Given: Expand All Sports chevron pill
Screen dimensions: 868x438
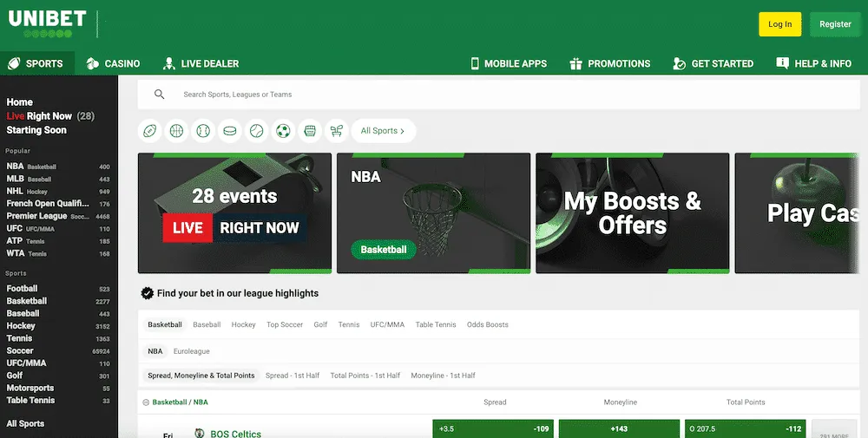Looking at the screenshot, I should [x=383, y=131].
